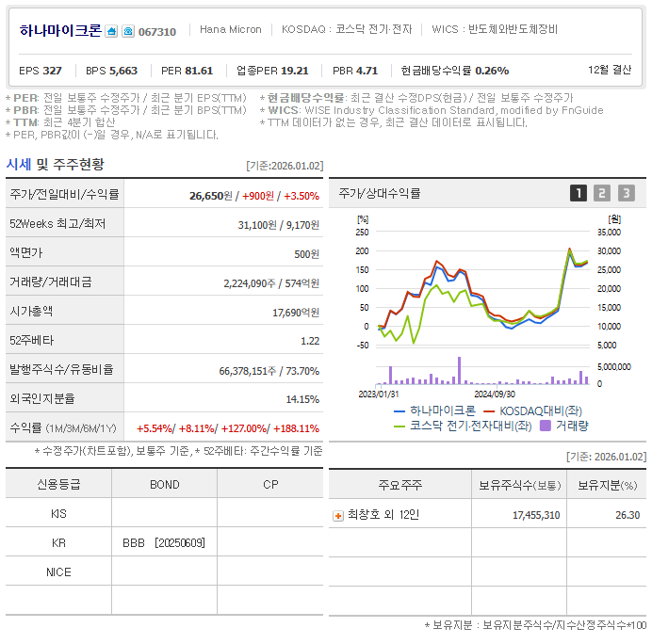This screenshot has height=644, width=652.
Task: Click the BOND column header
Action: point(165,485)
